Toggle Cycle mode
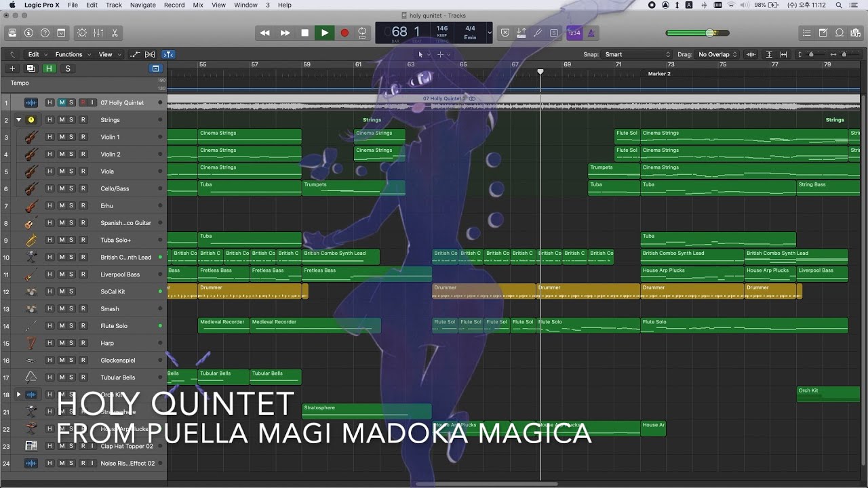 [363, 33]
